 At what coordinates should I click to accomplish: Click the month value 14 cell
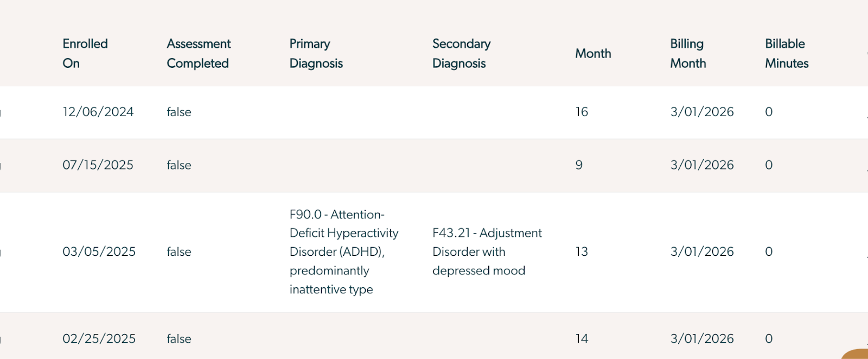(582, 338)
